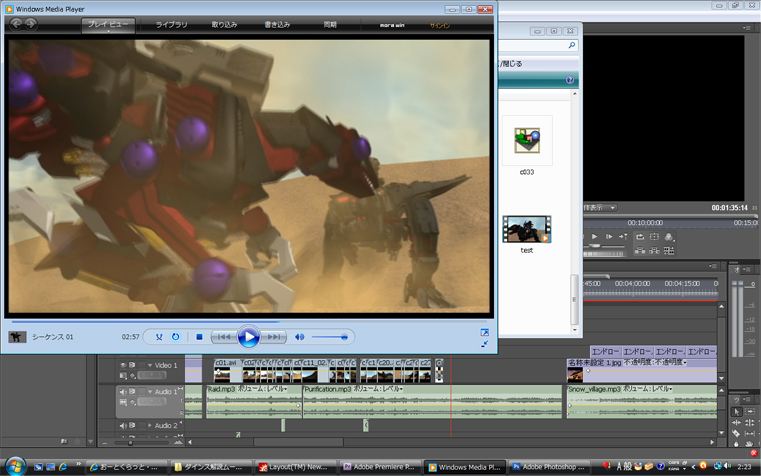Collapse the Video 1 track triangle
Viewport: 761px width, 476px height.
pos(151,365)
